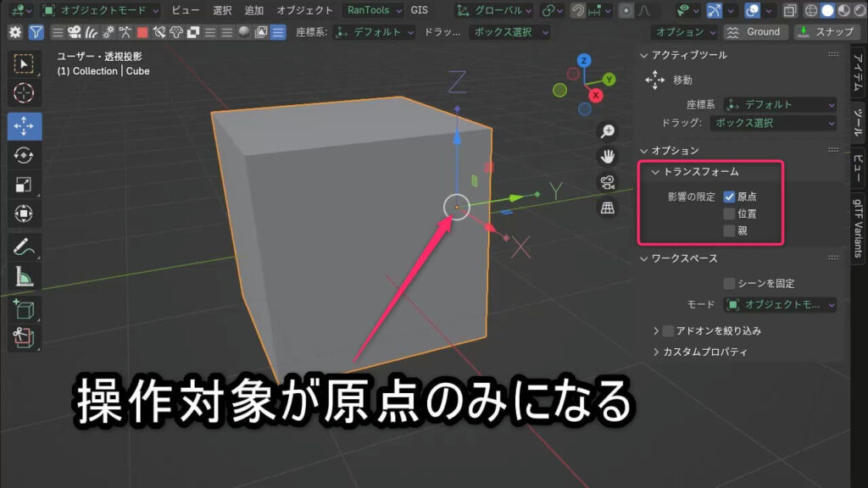Select the Rotate tool
Screen dimensions: 868x488
point(24,156)
